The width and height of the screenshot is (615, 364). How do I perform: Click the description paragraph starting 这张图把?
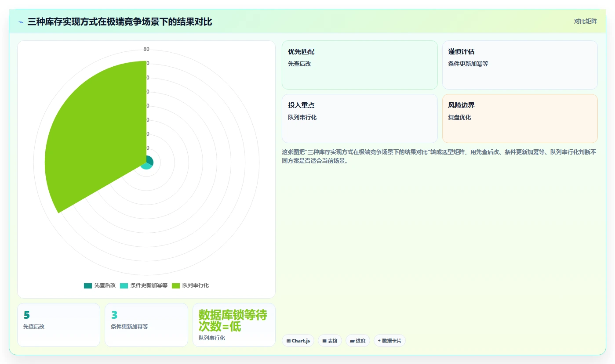pyautogui.click(x=439, y=156)
